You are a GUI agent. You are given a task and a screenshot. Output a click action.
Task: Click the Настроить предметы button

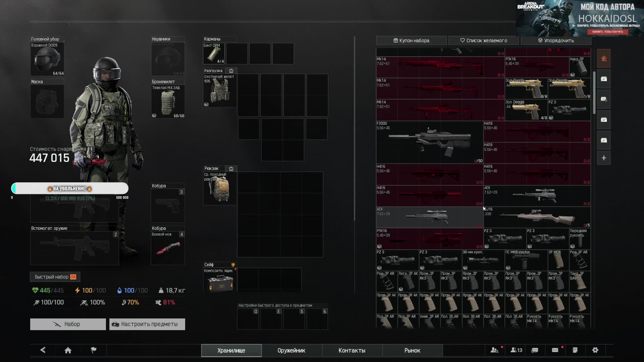tap(147, 324)
